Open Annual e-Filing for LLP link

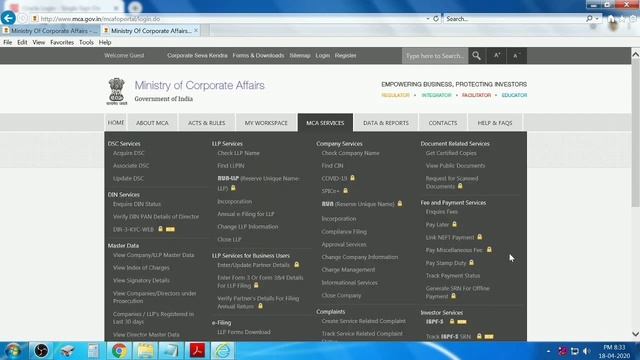click(x=246, y=214)
